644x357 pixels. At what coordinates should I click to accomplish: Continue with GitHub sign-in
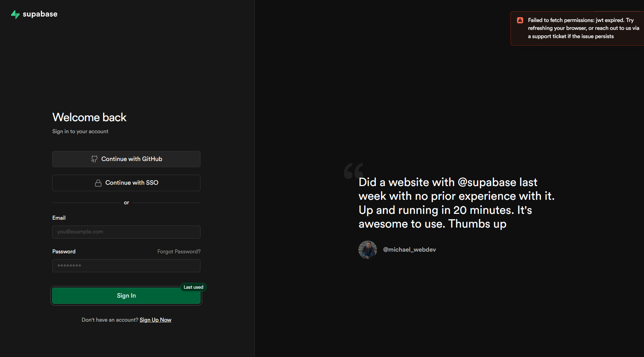coord(126,159)
